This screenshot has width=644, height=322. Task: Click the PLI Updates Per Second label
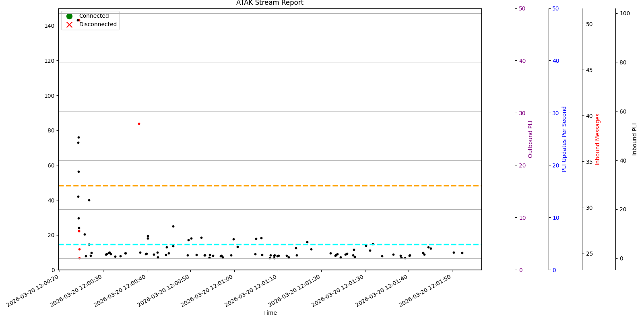tap(564, 139)
